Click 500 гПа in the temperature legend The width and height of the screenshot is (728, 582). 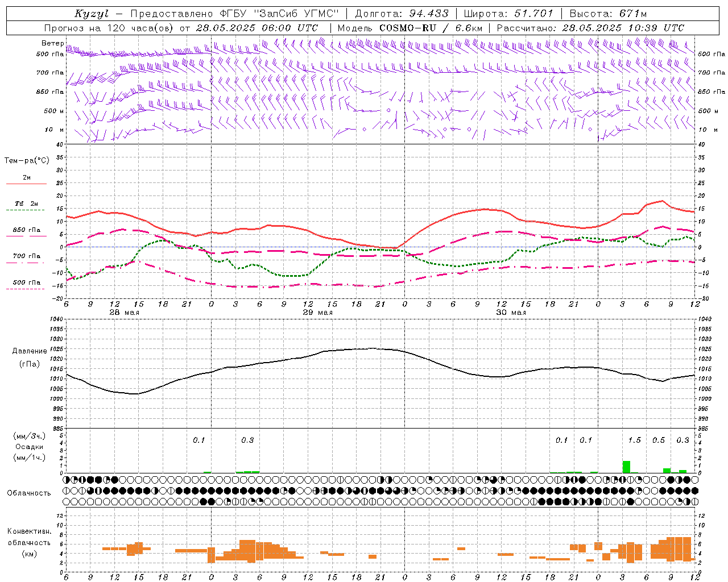click(x=27, y=282)
